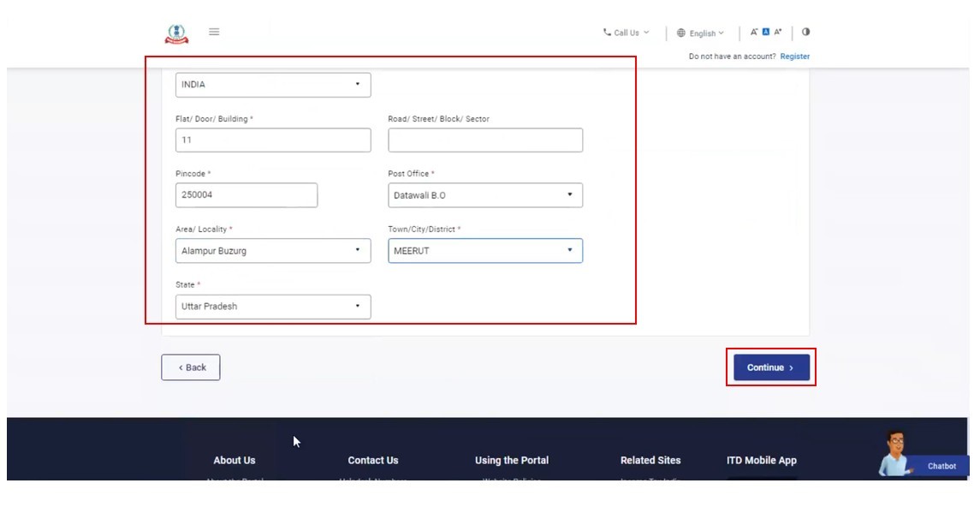Click the Pincode input field
The width and height of the screenshot is (980, 513).
(x=246, y=195)
